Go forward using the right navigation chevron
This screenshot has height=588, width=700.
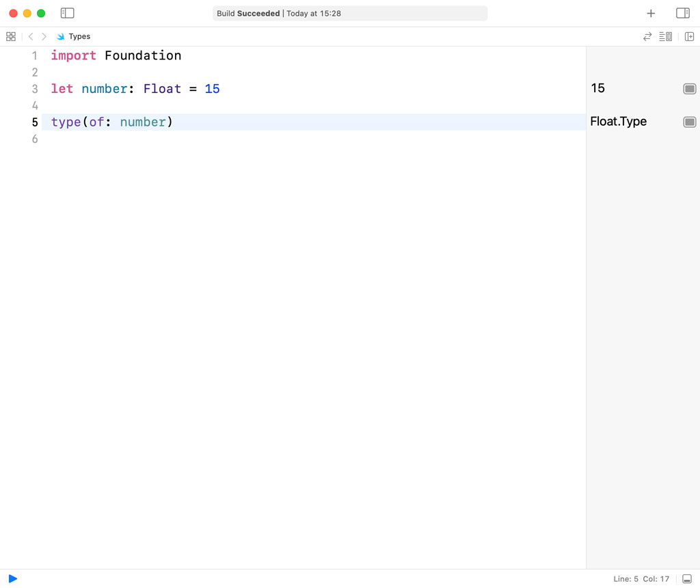tap(44, 36)
